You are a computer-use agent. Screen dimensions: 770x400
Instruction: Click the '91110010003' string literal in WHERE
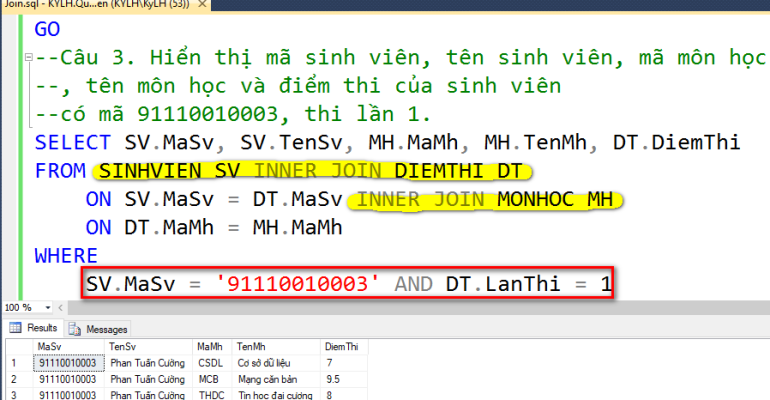tap(298, 284)
